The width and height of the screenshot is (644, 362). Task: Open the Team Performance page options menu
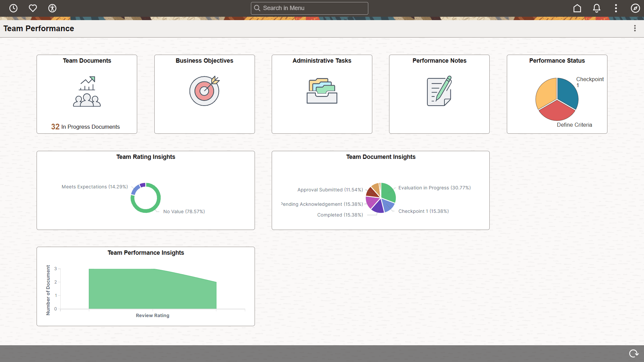coord(635,28)
